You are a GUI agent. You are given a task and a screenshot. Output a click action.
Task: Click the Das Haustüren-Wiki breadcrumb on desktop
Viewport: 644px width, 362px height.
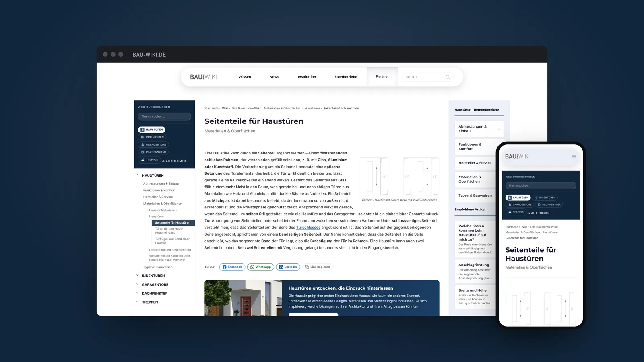(246, 109)
